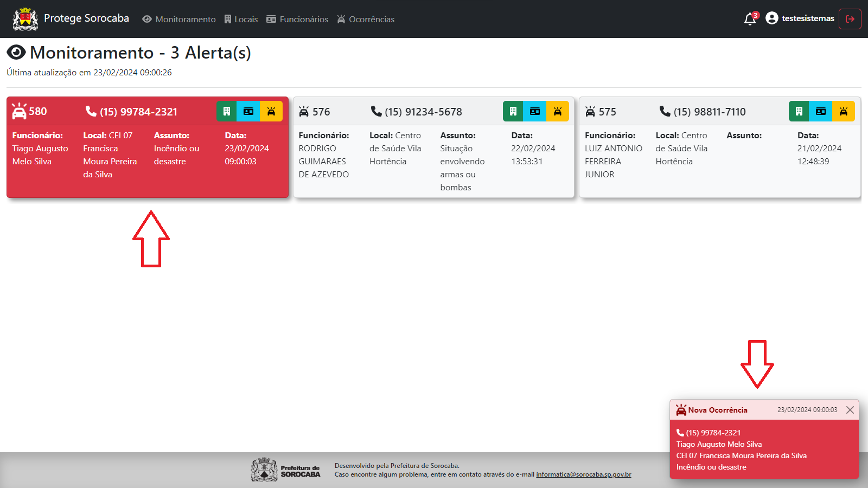Open the Protege Sorocaba home link
The width and height of the screenshot is (868, 488).
point(86,18)
